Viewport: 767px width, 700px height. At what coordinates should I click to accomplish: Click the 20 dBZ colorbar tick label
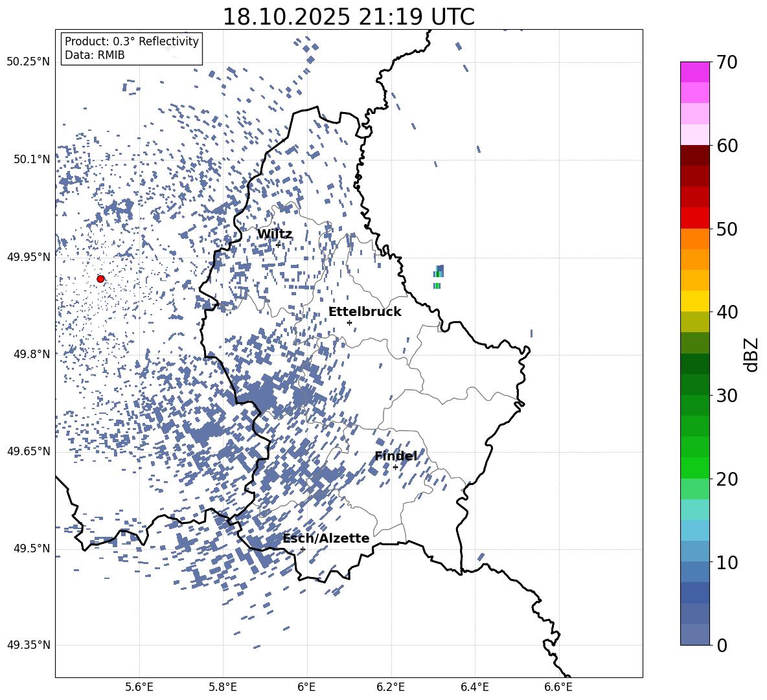727,479
